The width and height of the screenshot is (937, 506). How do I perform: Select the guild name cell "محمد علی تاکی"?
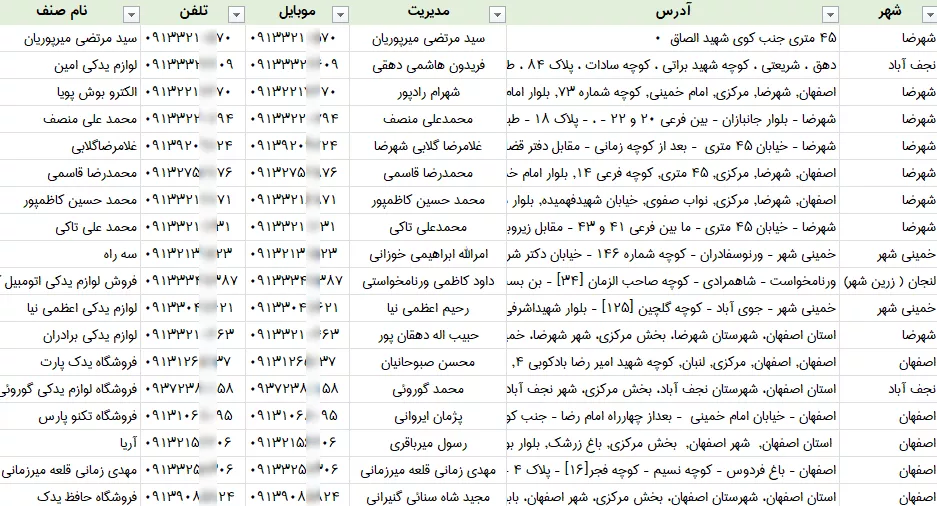[x=70, y=227]
